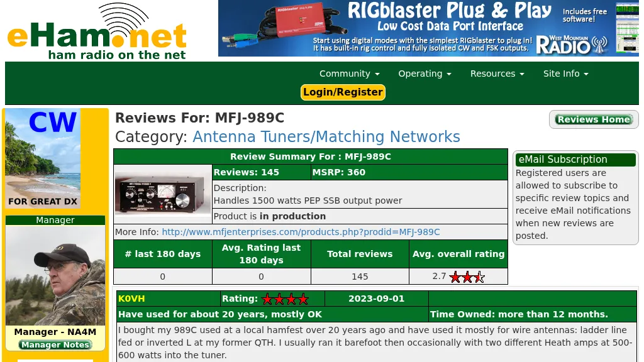This screenshot has width=644, height=362.
Task: Select 'Have used for about 20 years, mostly OK'
Action: click(220, 314)
